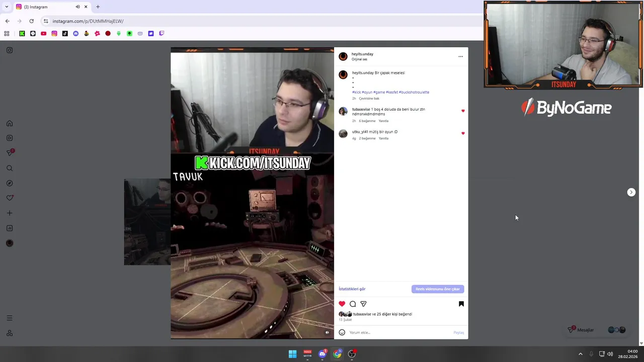Go back with the browser back arrow
This screenshot has height=362, width=644.
pyautogui.click(x=7, y=21)
